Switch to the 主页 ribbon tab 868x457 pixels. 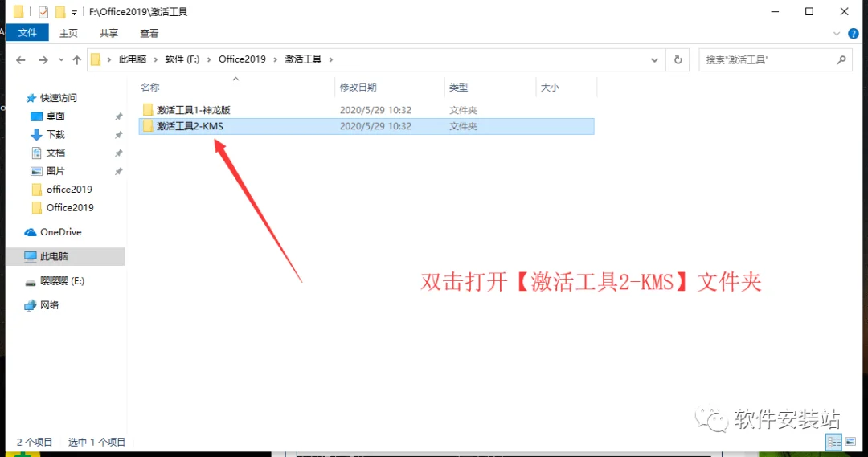point(68,33)
